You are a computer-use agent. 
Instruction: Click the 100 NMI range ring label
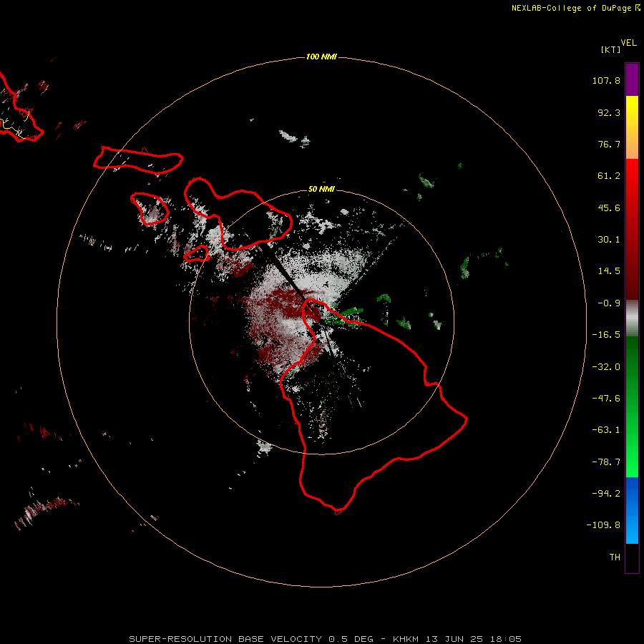(x=321, y=57)
